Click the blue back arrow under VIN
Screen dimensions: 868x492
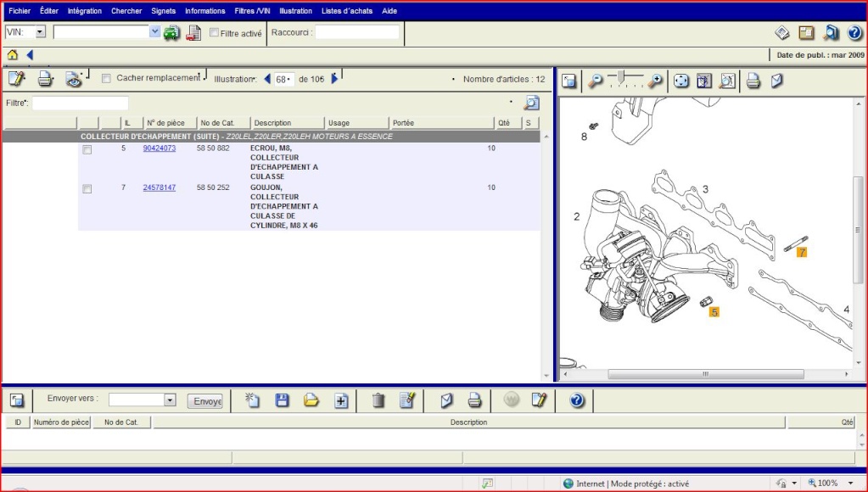[x=30, y=55]
